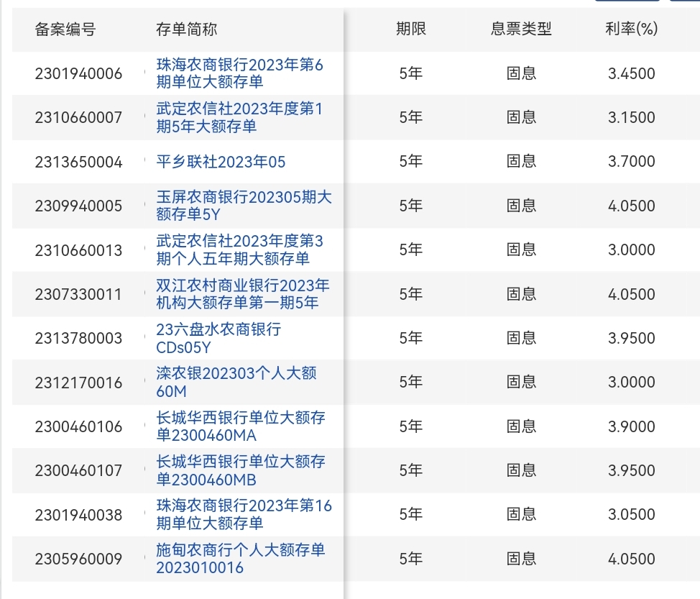The image size is (700, 599).
Task: Select record number 2300460106
Action: [x=78, y=426]
